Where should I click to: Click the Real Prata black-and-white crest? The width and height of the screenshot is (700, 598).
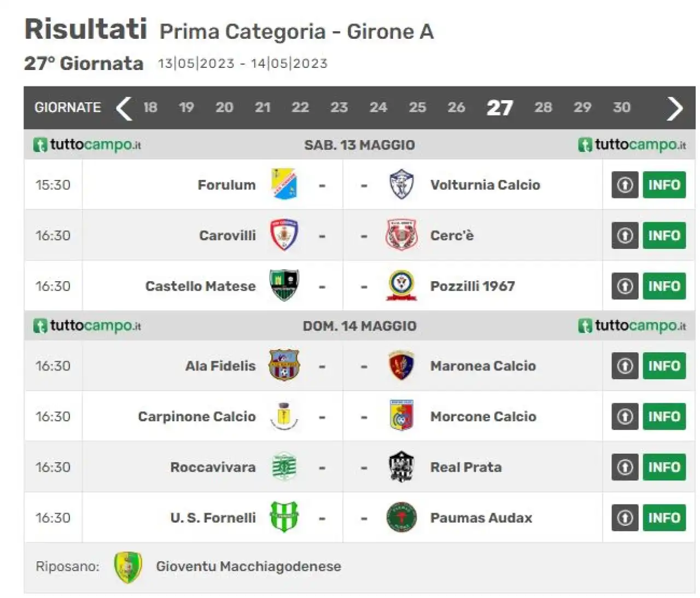[401, 467]
